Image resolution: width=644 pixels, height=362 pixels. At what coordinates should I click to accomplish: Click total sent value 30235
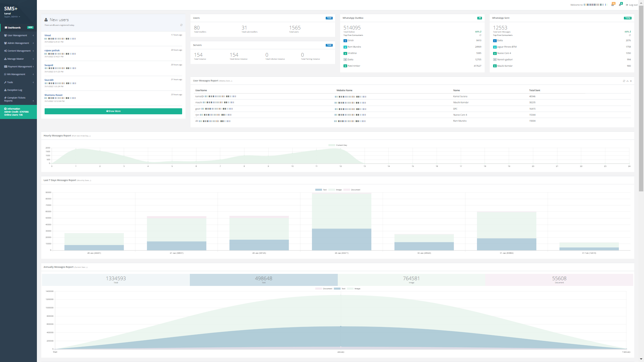[532, 103]
